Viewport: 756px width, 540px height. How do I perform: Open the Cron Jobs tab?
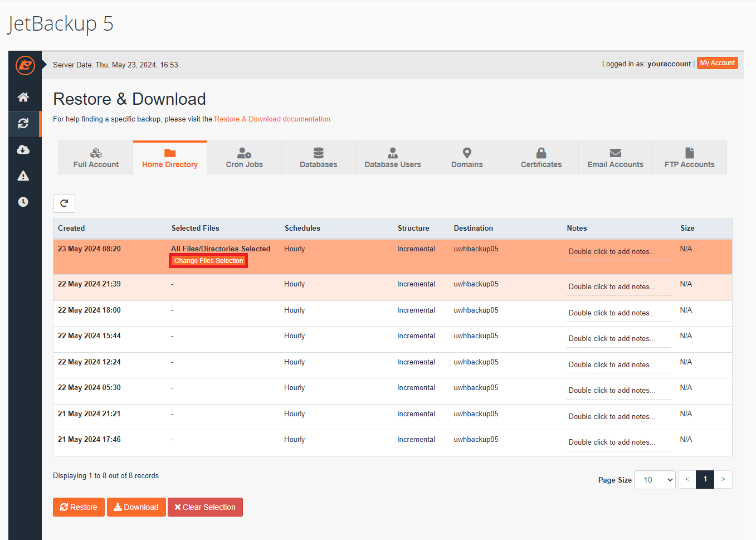tap(244, 158)
